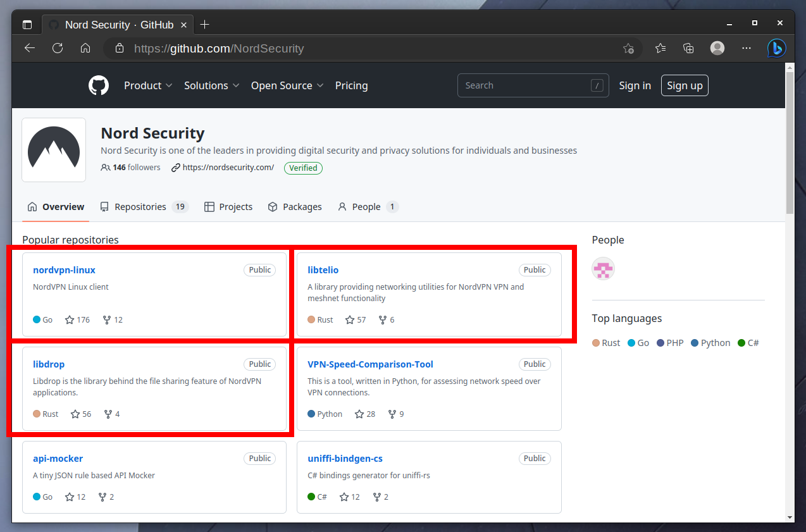Screen dimensions: 806x532
Task: View stargazers of api-mocker (12 stars)
Action: pos(75,497)
